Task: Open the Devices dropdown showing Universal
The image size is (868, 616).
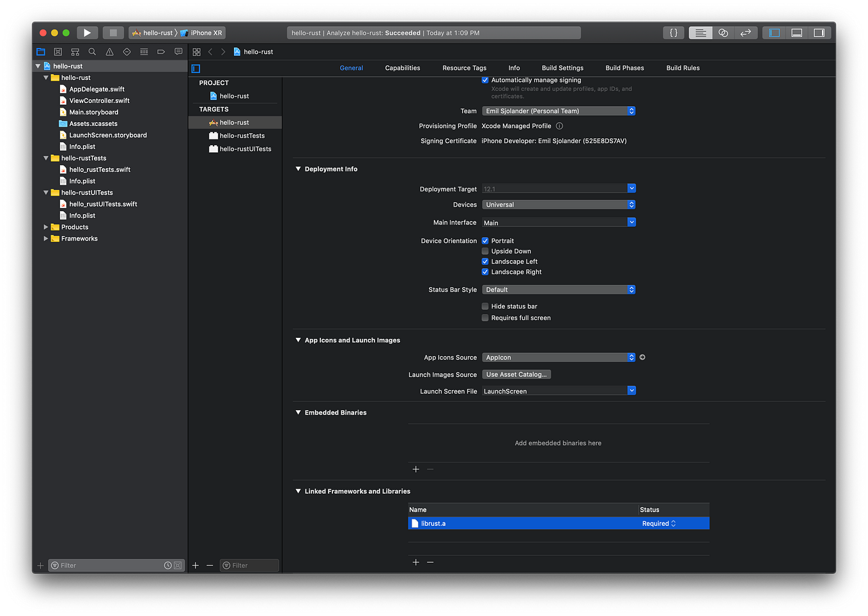Action: point(559,205)
